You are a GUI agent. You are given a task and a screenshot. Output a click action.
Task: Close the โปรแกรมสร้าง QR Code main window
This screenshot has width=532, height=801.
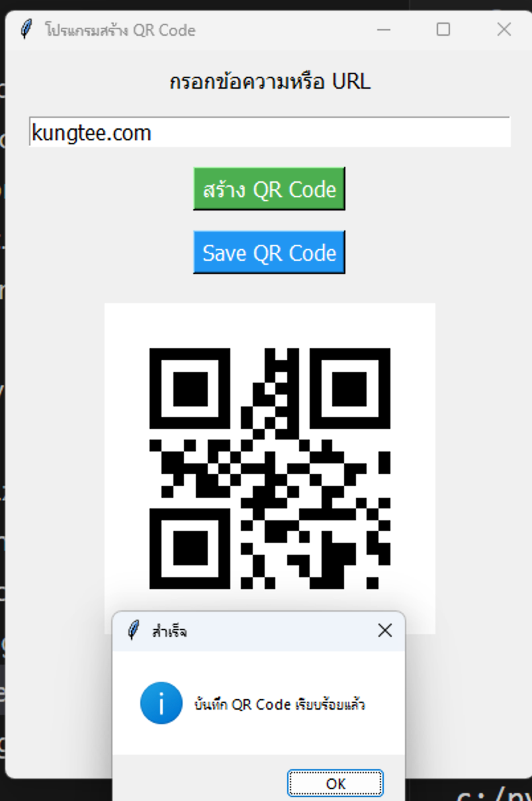pyautogui.click(x=504, y=30)
